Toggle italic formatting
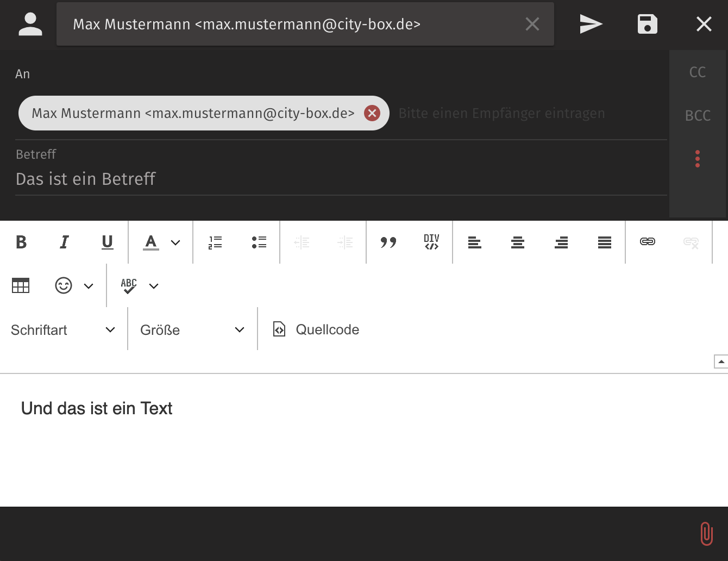 (x=64, y=242)
